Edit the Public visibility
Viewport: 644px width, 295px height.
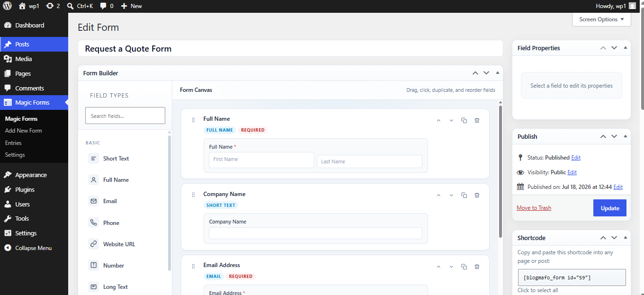click(x=572, y=172)
